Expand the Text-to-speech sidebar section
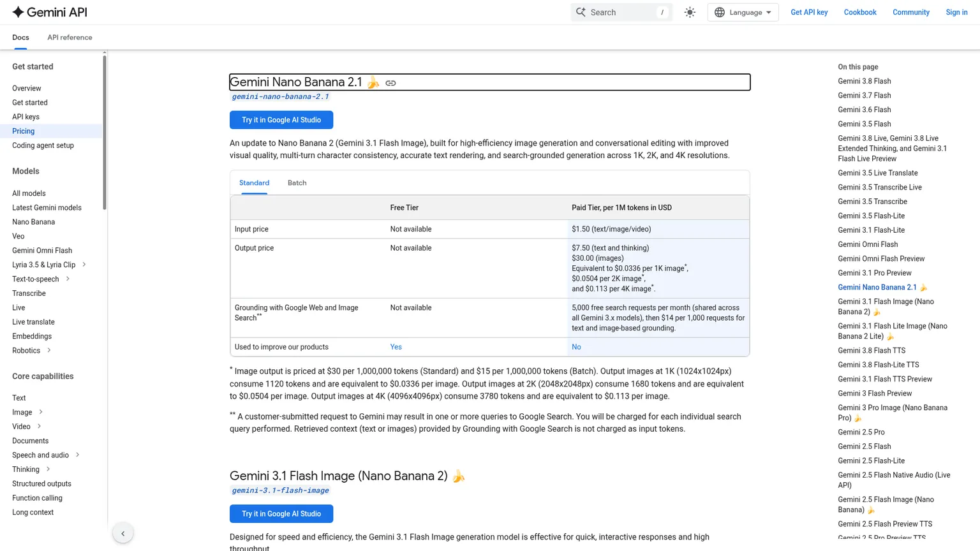This screenshot has width=980, height=551. [68, 279]
